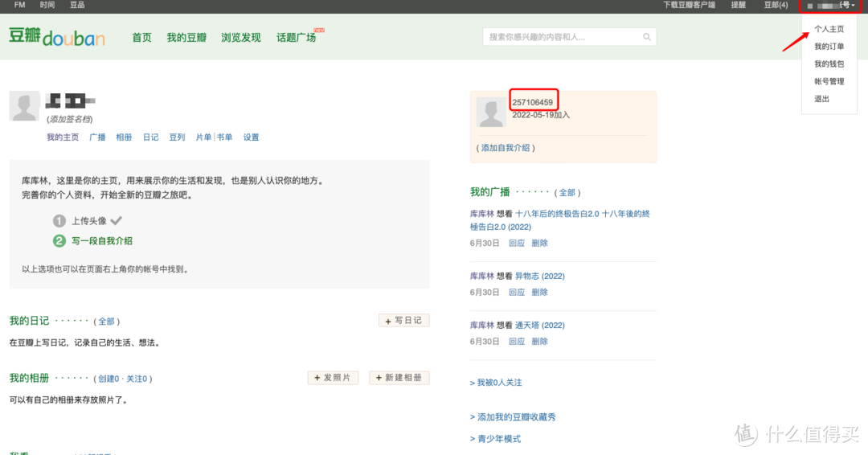
Task: Go to 浏览发现 navigation tab
Action: [x=241, y=38]
